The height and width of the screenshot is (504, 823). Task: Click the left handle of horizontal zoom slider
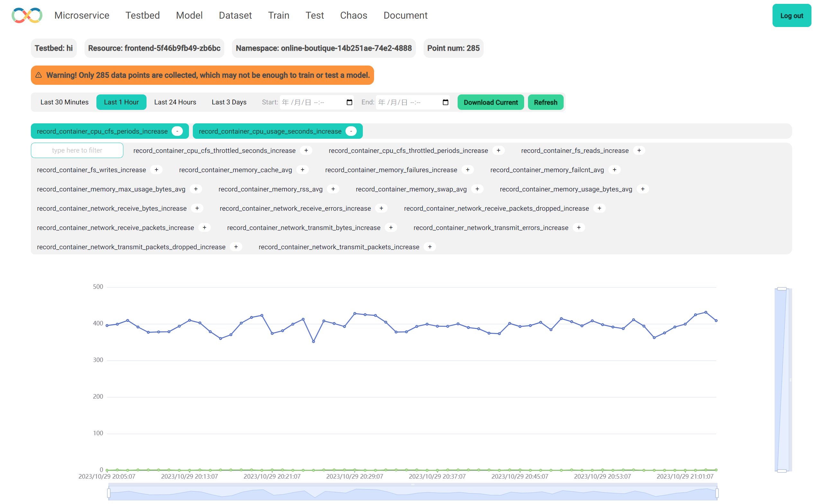point(109,493)
